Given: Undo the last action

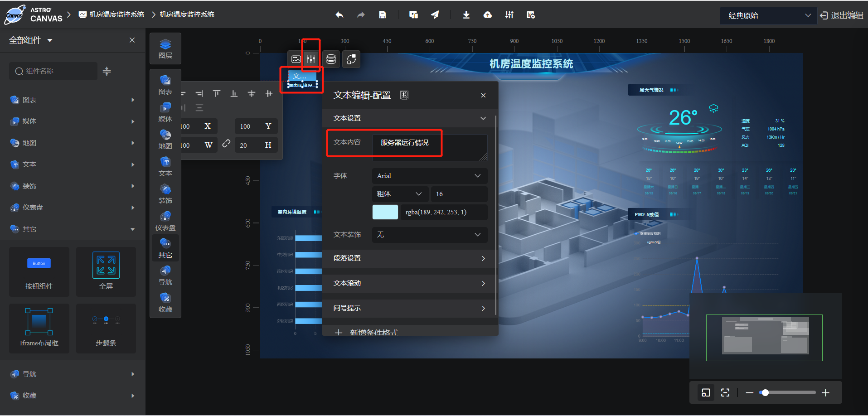Looking at the screenshot, I should [x=339, y=15].
